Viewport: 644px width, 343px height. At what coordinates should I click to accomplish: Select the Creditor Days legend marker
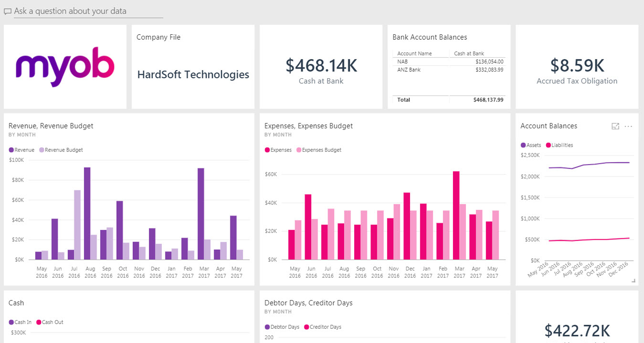[x=307, y=327]
